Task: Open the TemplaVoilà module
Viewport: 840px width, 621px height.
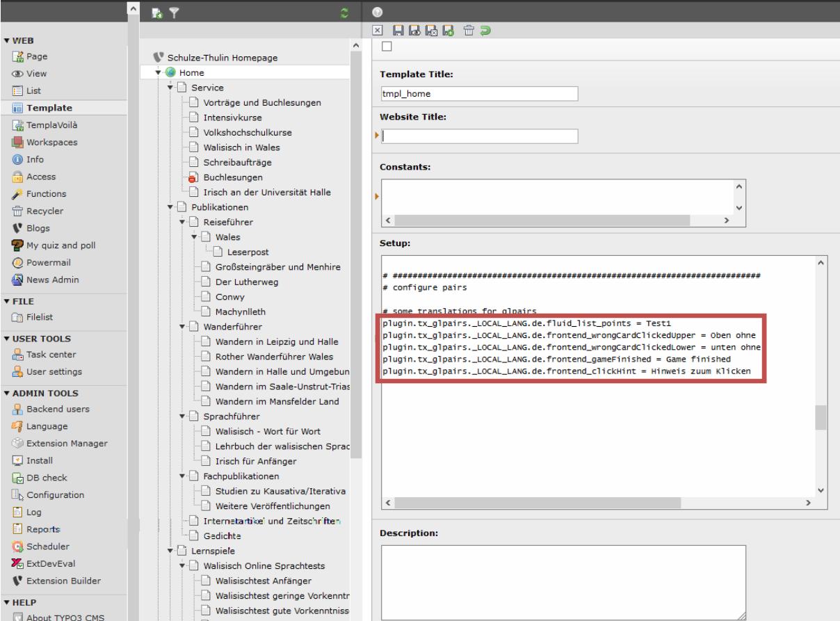Action: (52, 125)
